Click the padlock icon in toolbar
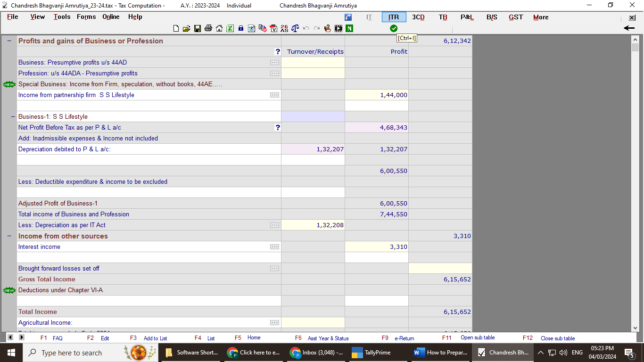This screenshot has width=644, height=362. click(x=241, y=28)
